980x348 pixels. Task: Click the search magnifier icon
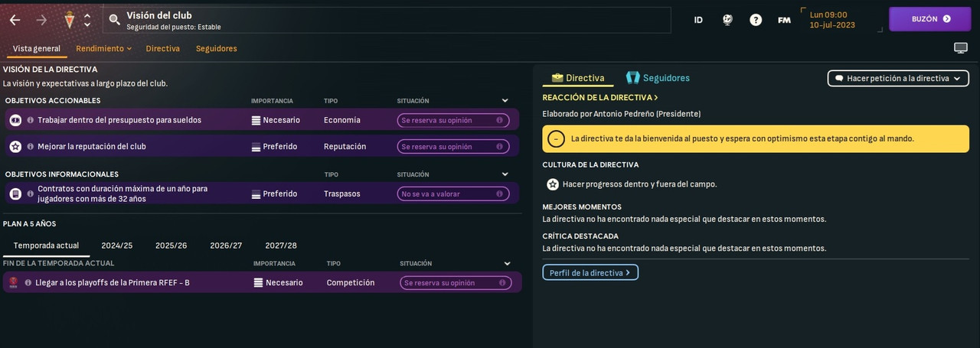[114, 20]
